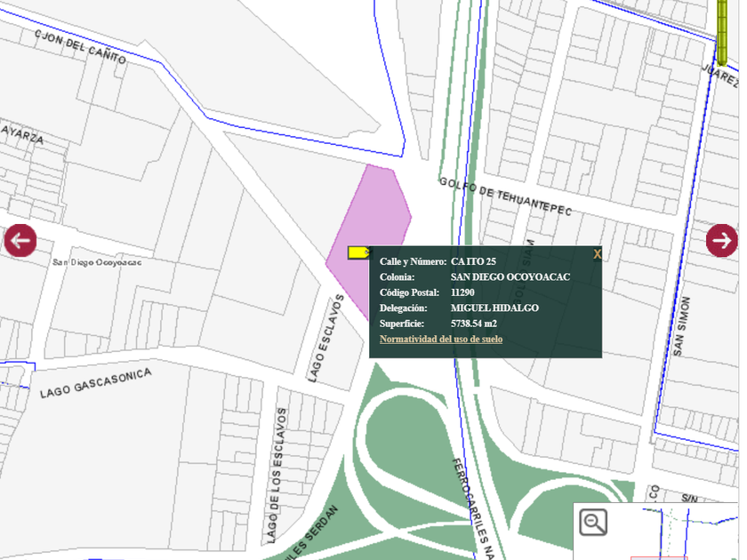Pan the map right with the arrow
Image resolution: width=747 pixels, height=560 pixels.
[x=722, y=241]
